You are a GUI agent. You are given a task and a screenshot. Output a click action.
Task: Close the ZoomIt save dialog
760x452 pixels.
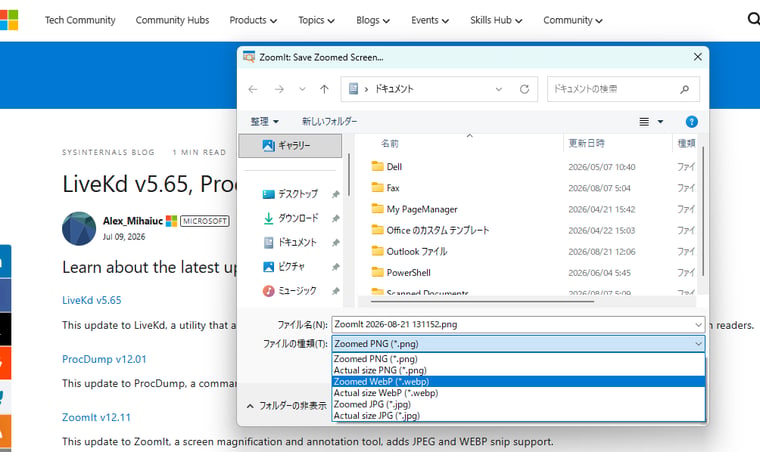click(697, 57)
